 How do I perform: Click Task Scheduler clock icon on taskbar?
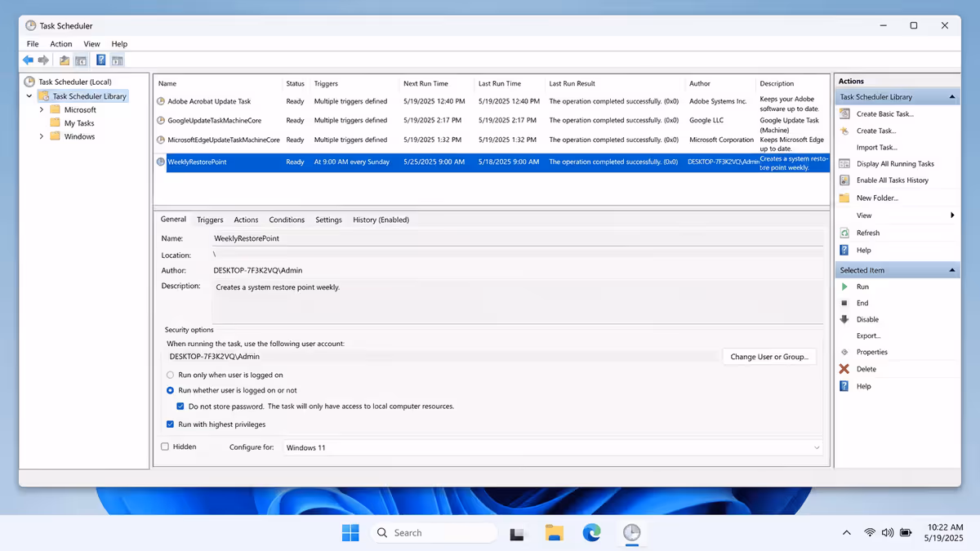point(631,533)
